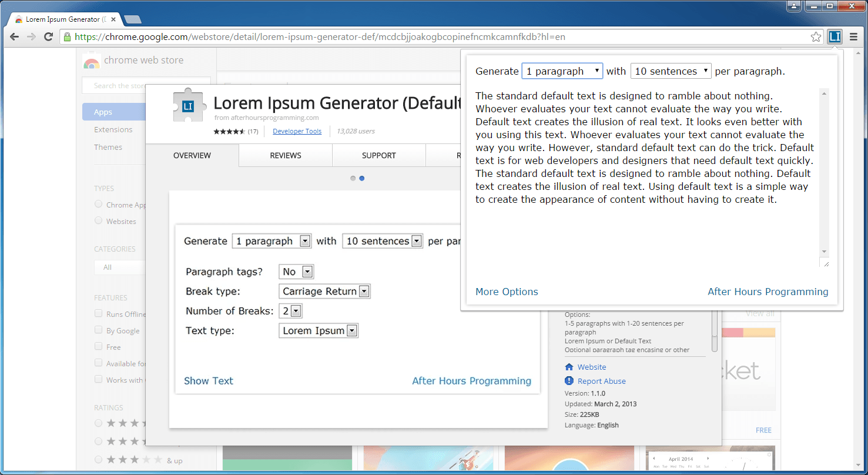
Task: Open the Categories 'All' dropdown
Action: pos(120,267)
